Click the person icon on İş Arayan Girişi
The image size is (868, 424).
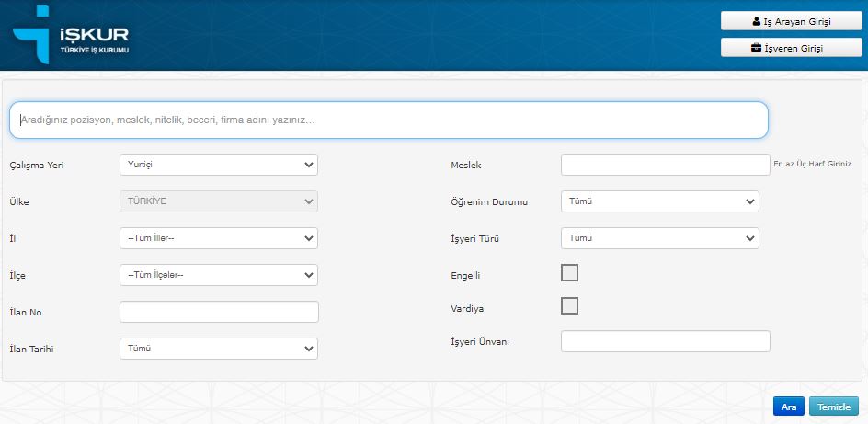(x=756, y=21)
